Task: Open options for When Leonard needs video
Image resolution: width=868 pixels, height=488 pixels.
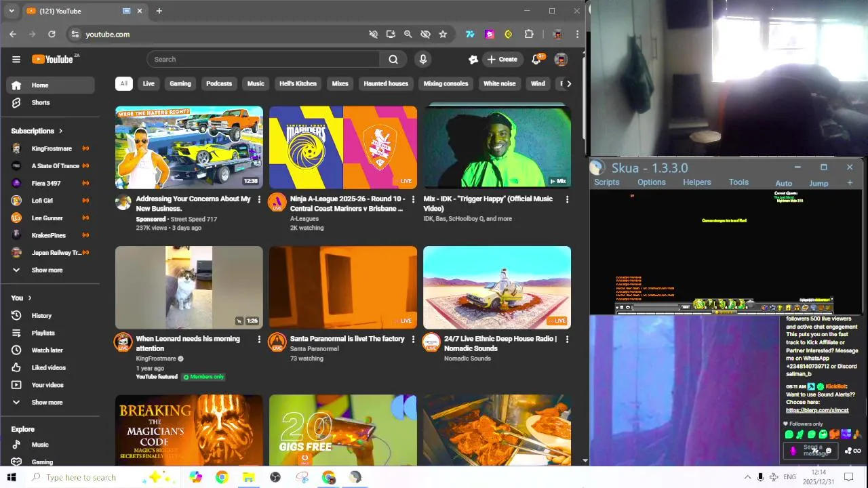Action: (x=259, y=339)
